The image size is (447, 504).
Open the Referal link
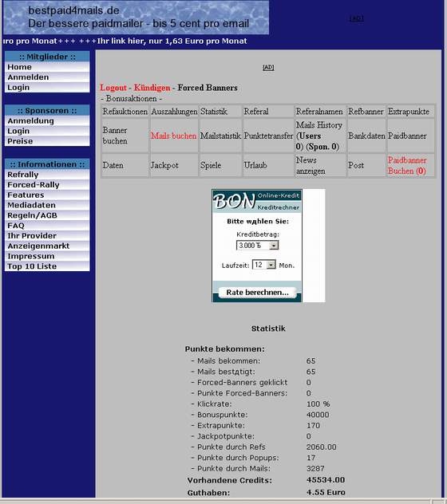(x=256, y=112)
